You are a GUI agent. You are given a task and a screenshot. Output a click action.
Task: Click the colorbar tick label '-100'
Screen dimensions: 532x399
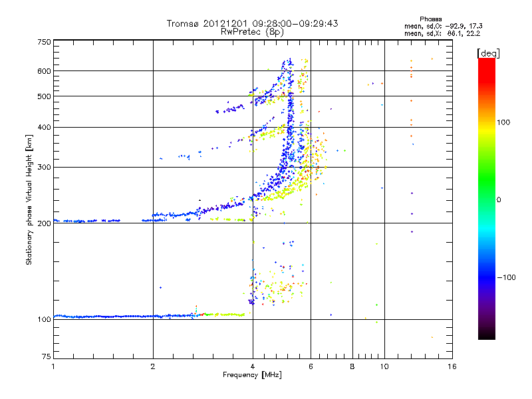tap(506, 277)
